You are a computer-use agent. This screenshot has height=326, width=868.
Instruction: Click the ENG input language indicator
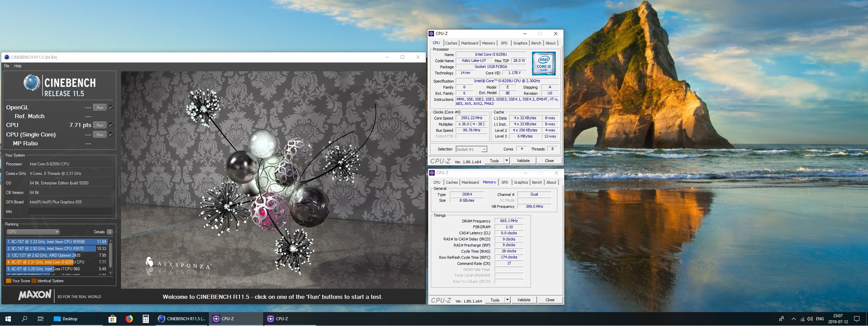coord(820,319)
